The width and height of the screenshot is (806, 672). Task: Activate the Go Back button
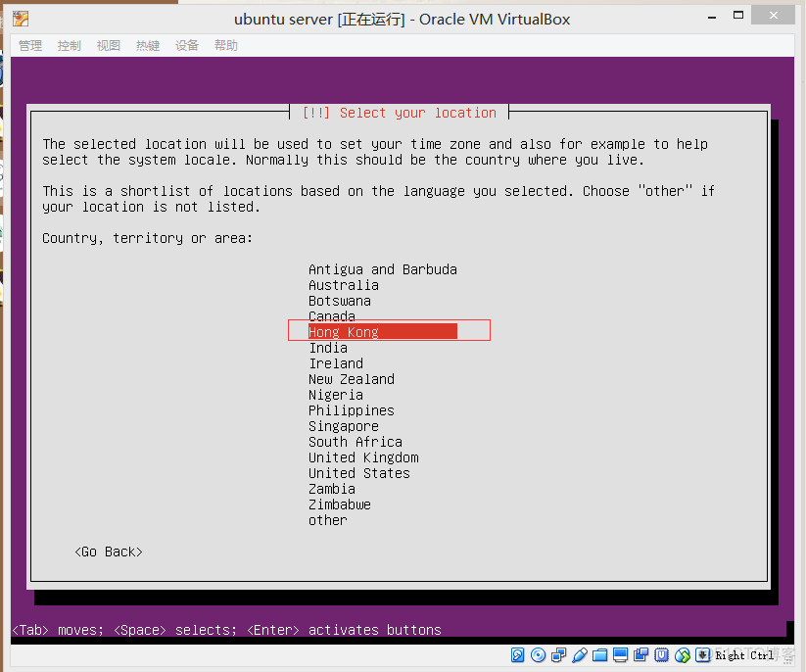(x=109, y=552)
